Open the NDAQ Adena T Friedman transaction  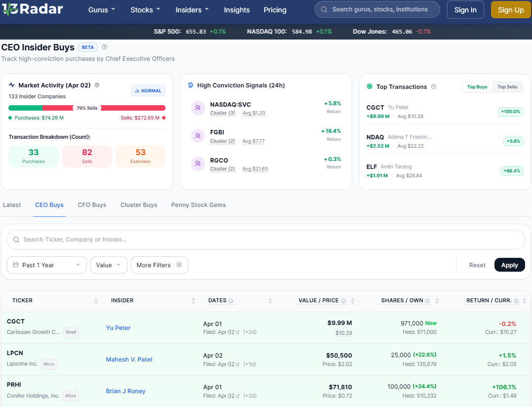tap(445, 141)
